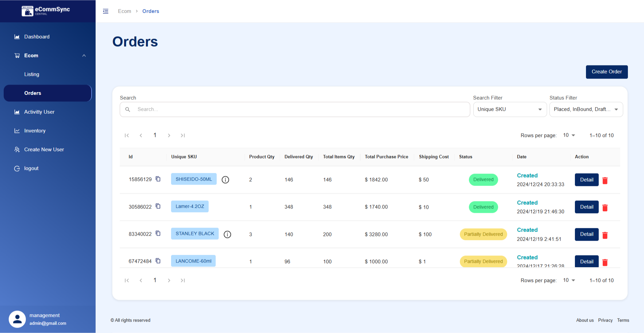
Task: Go to last page in top pagination
Action: (x=183, y=135)
